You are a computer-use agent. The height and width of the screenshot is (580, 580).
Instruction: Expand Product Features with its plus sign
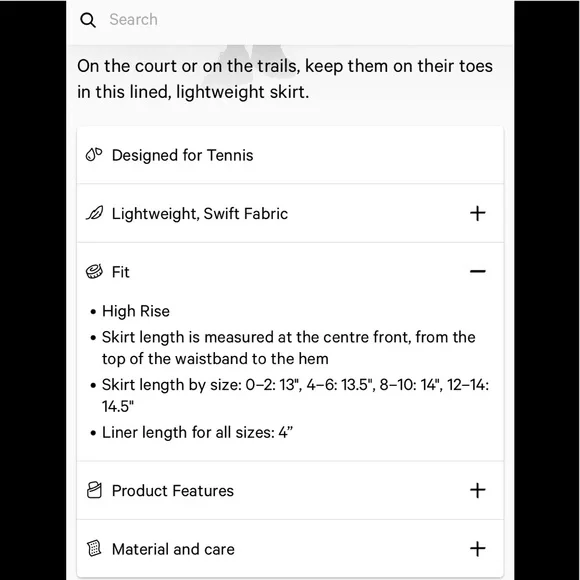478,490
